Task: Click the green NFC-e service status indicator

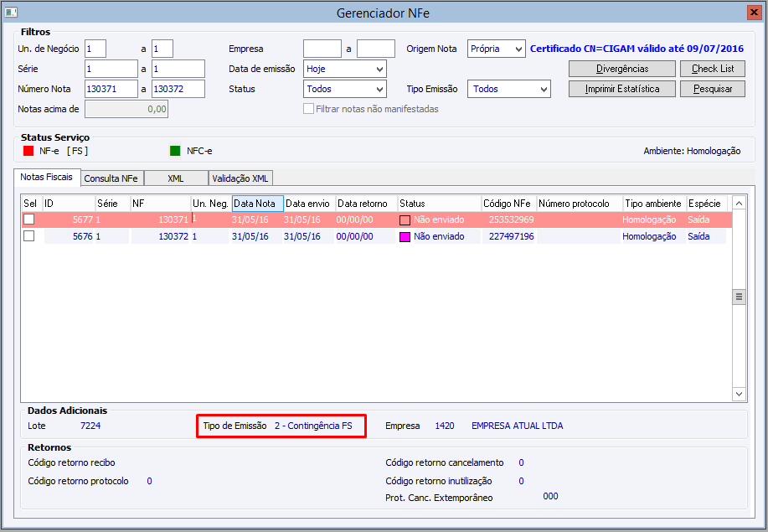Action: [x=175, y=151]
